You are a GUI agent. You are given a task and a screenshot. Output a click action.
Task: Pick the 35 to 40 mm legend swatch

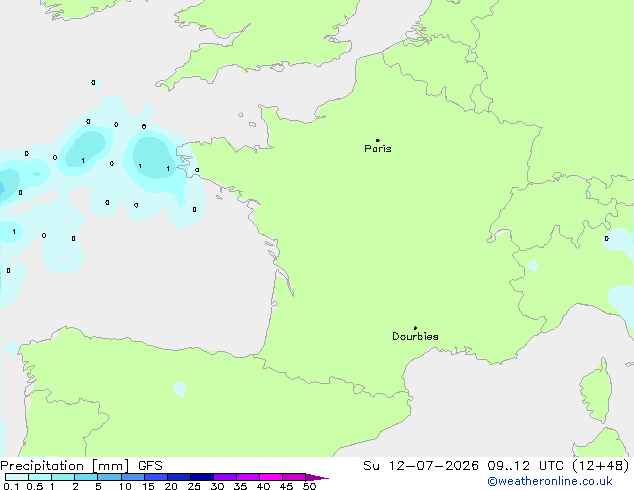point(247,477)
